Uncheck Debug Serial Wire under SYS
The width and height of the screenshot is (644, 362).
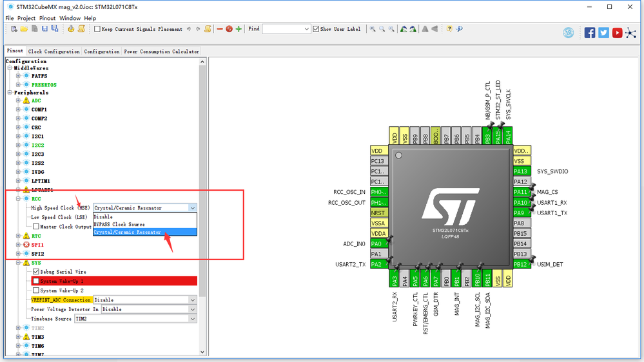[36, 272]
